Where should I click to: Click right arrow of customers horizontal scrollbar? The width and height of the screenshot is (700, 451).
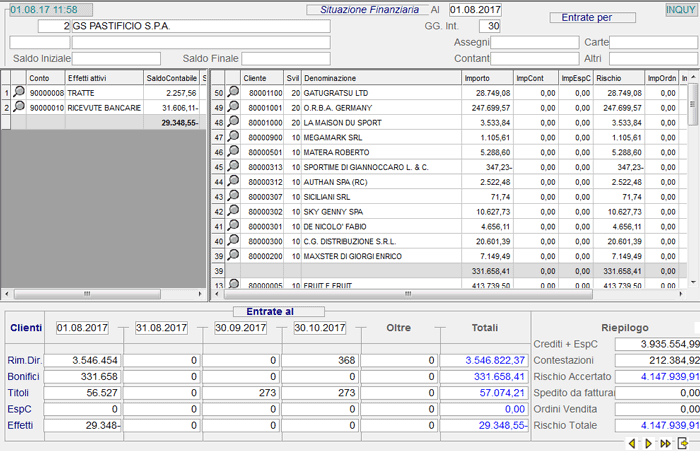[680, 294]
